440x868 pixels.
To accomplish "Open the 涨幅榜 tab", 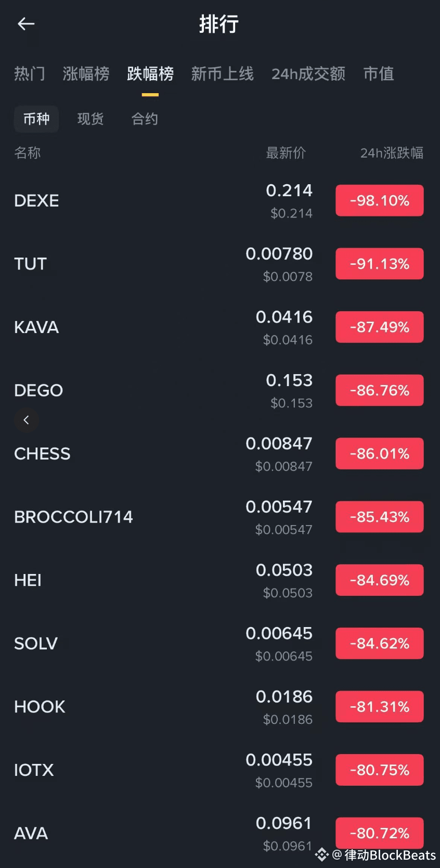I will click(86, 73).
